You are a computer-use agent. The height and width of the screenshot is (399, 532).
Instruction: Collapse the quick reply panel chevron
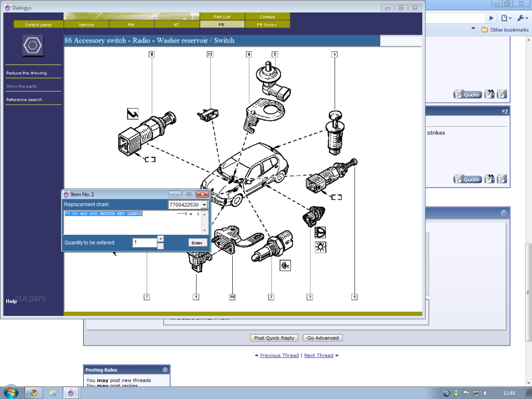(x=503, y=213)
